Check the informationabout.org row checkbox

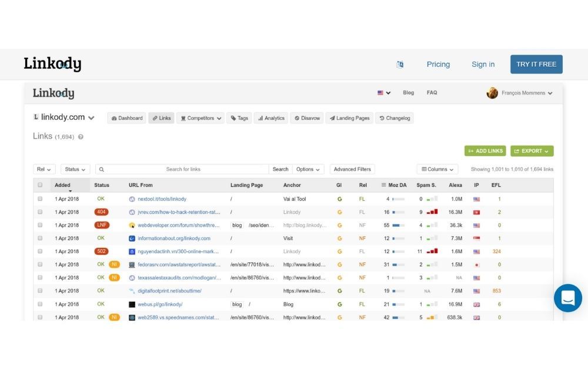[x=40, y=238]
